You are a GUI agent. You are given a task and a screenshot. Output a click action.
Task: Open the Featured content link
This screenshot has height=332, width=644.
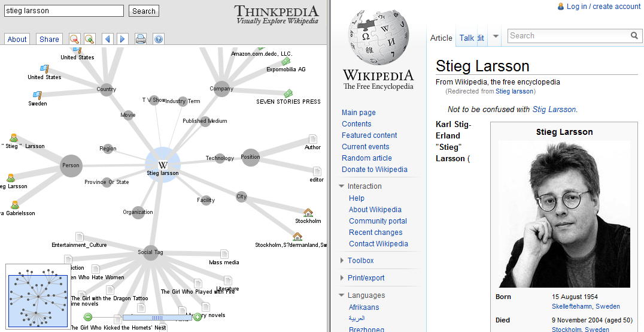(x=369, y=135)
